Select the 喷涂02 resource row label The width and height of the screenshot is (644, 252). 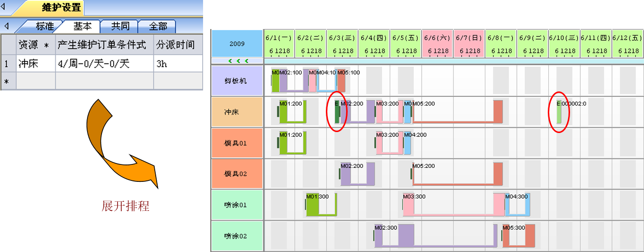click(237, 236)
